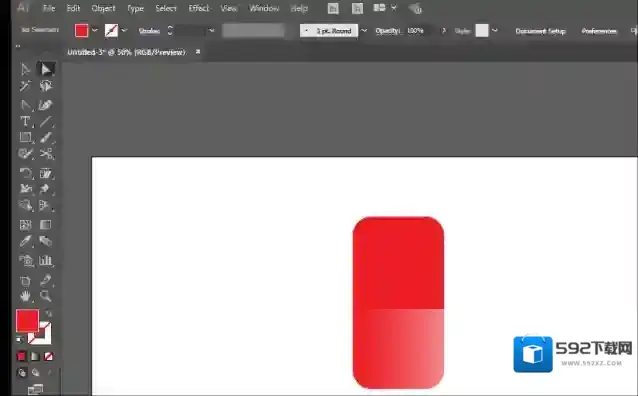Select the Line Segment tool
638x396 pixels.
coord(46,121)
